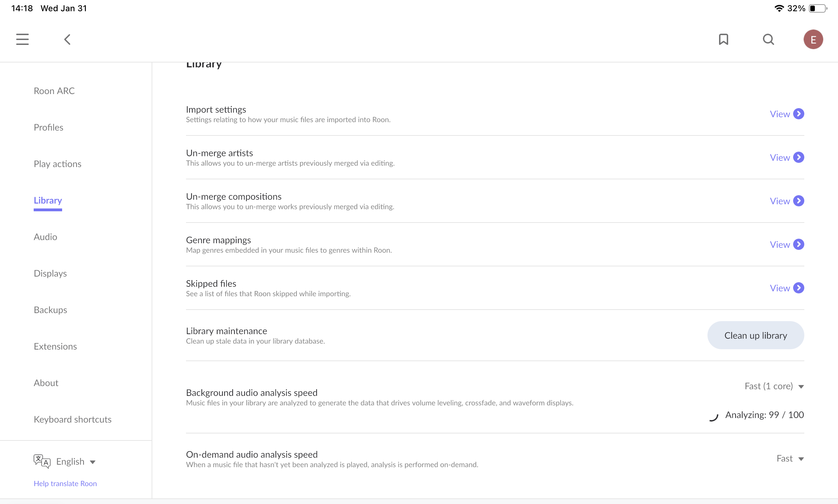Image resolution: width=838 pixels, height=504 pixels.
Task: Open the bookmarks icon
Action: (723, 39)
